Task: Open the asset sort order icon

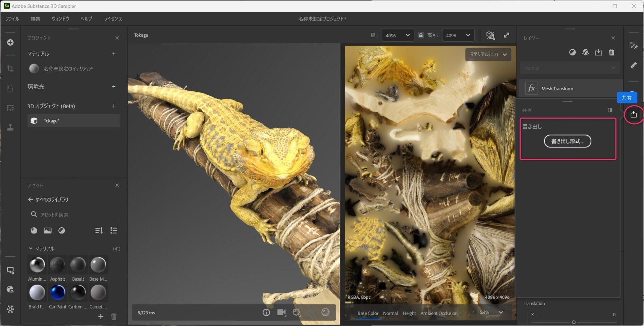Action: (99, 230)
